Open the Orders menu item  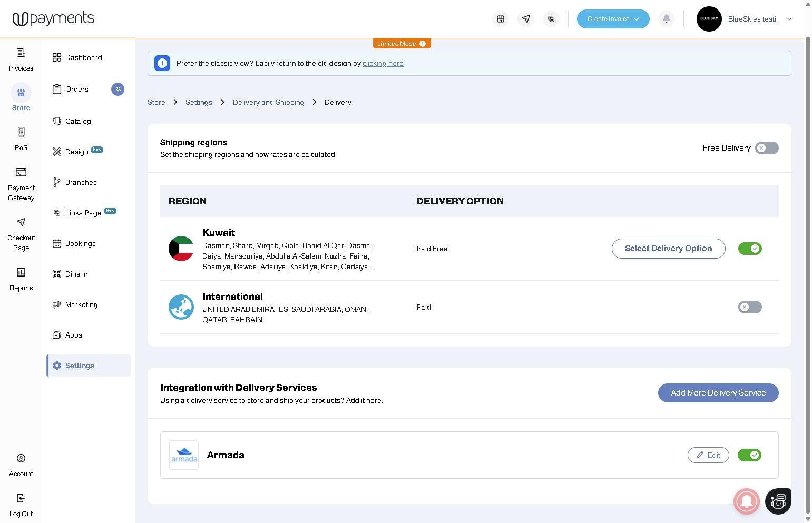point(77,90)
